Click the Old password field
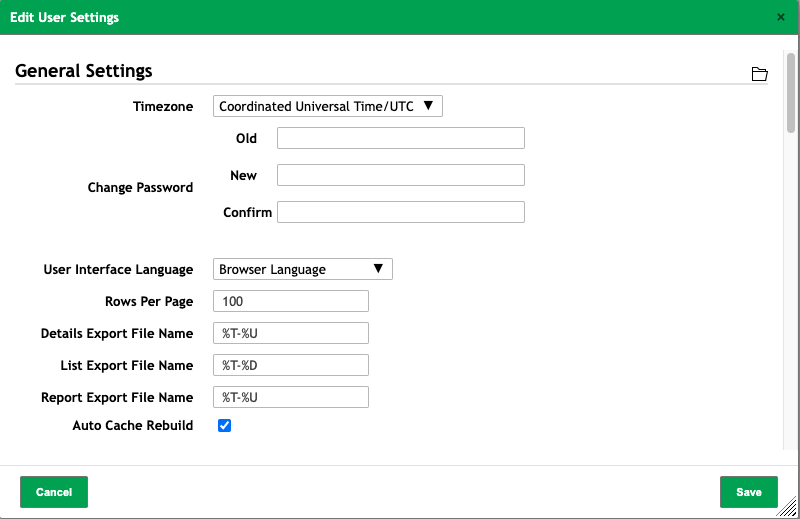The width and height of the screenshot is (800, 519). (x=401, y=138)
